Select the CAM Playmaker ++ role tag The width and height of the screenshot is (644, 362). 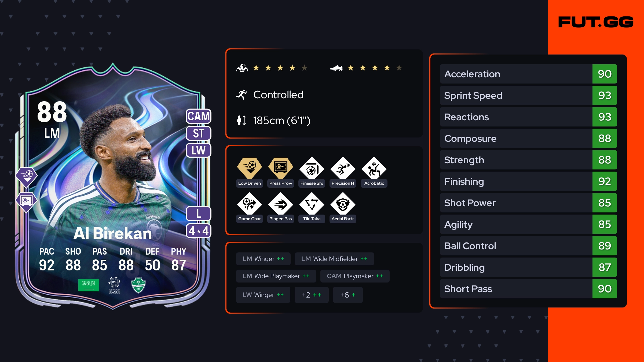(355, 276)
